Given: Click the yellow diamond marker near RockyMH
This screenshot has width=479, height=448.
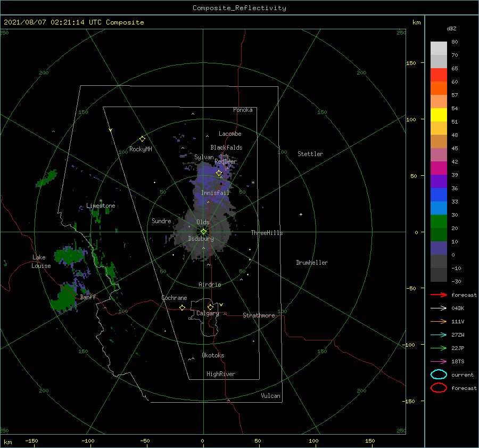Looking at the screenshot, I should pyautogui.click(x=142, y=139).
